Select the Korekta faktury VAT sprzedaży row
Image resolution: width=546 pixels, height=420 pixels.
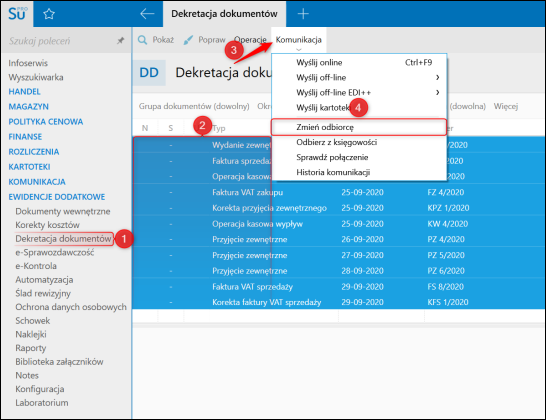coord(338,302)
